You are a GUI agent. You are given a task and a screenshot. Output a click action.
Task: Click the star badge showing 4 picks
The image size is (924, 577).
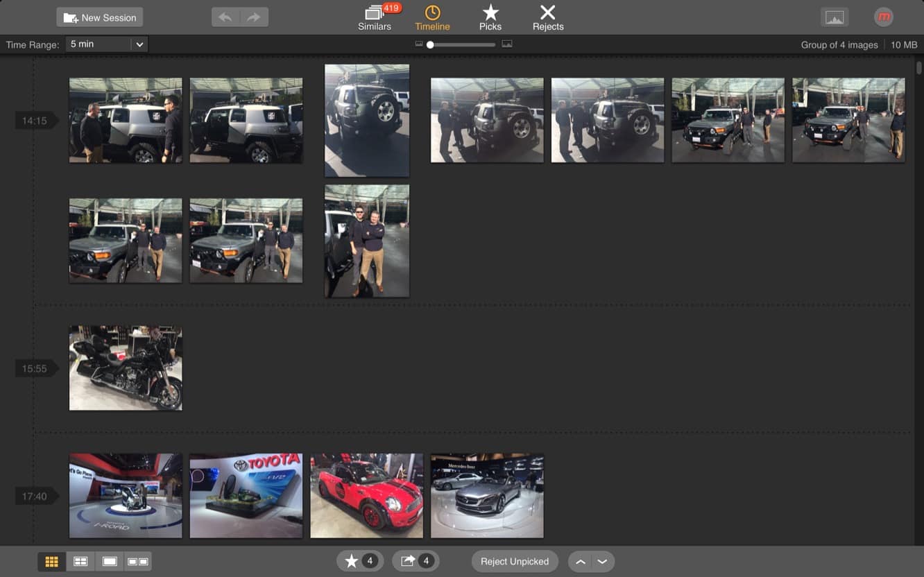360,561
